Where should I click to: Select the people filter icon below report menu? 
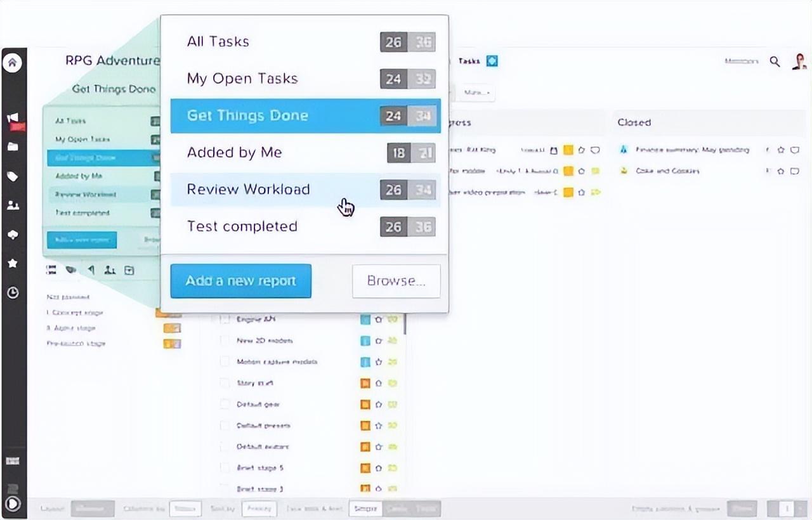[110, 270]
